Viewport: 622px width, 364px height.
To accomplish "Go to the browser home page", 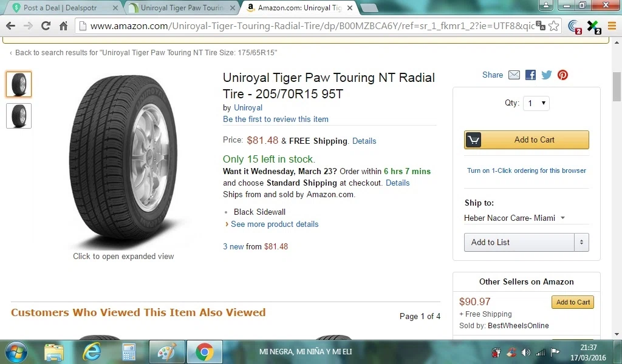I will (63, 26).
